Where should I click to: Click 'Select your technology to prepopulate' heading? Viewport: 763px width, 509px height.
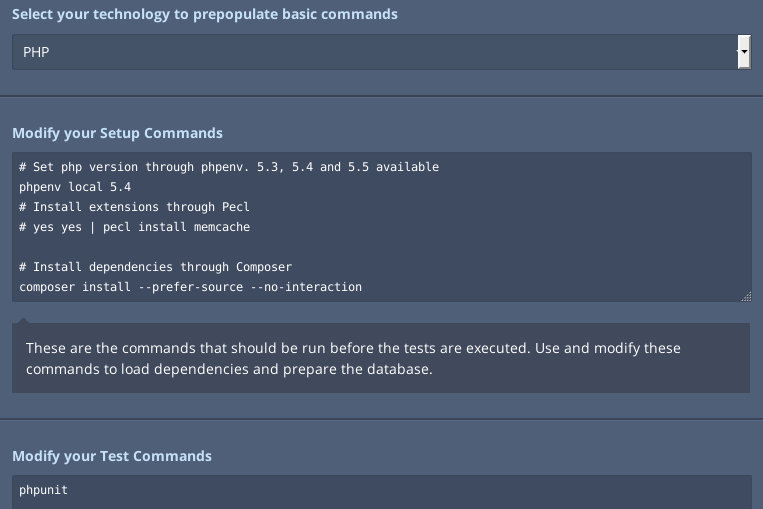pos(205,14)
